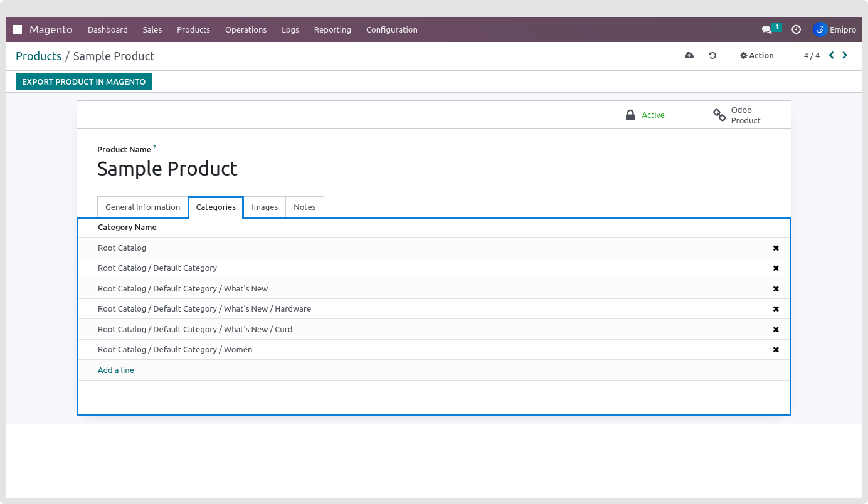Image resolution: width=868 pixels, height=504 pixels.
Task: Click the cloud save record icon
Action: (689, 56)
